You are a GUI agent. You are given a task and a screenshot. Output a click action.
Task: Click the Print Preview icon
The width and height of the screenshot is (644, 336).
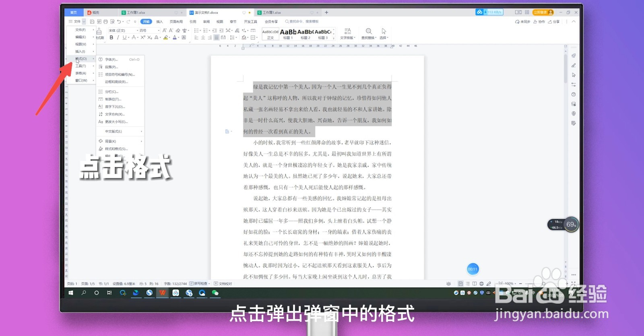(112, 22)
